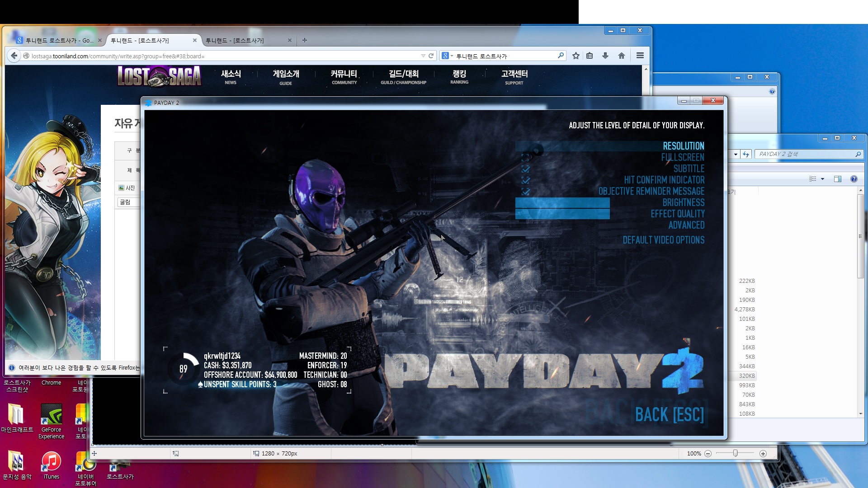
Task: Click help icon in the back window
Action: [772, 91]
